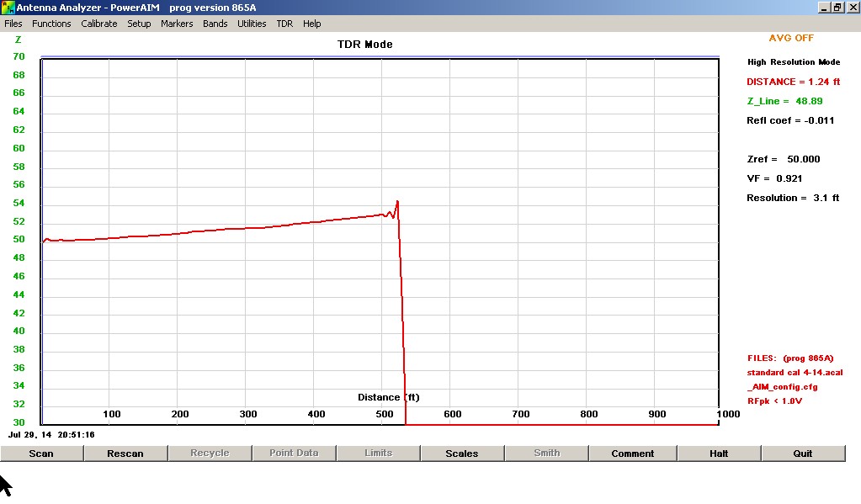Open the Functions menu
861x504 pixels.
coord(51,24)
